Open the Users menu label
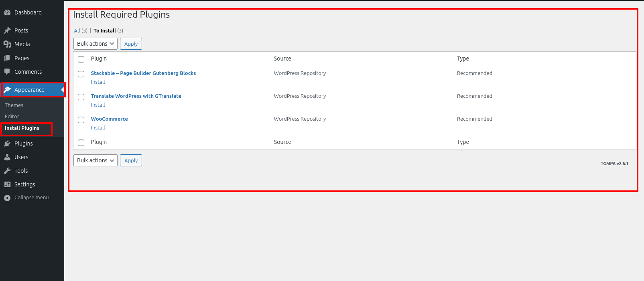Screen dimensions: 644x281 pos(21,157)
